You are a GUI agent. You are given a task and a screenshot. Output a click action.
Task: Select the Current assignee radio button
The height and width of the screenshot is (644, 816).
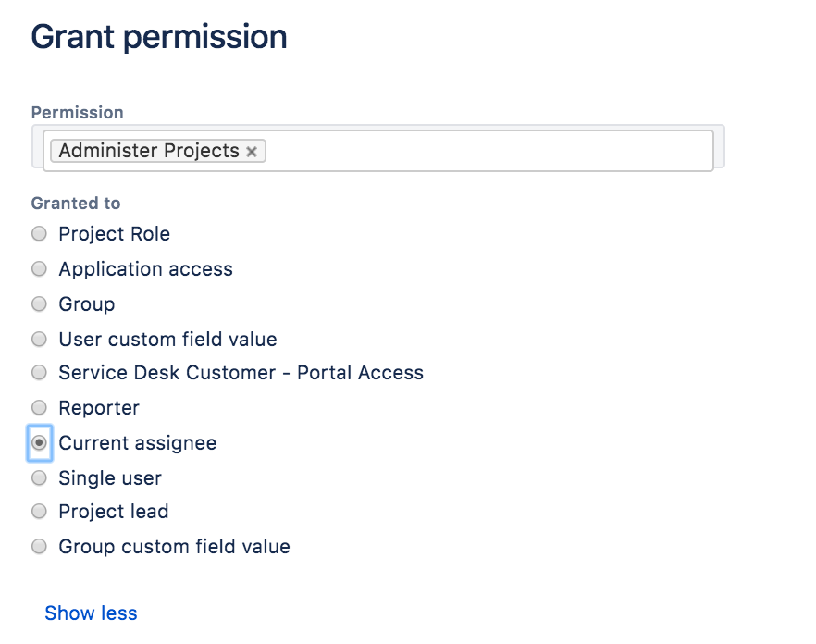tap(39, 442)
